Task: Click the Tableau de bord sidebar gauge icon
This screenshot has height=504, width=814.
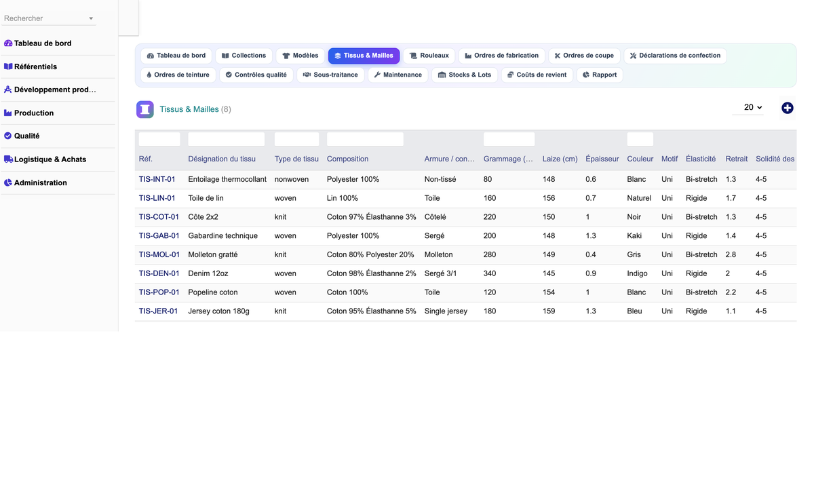Action: click(x=8, y=43)
